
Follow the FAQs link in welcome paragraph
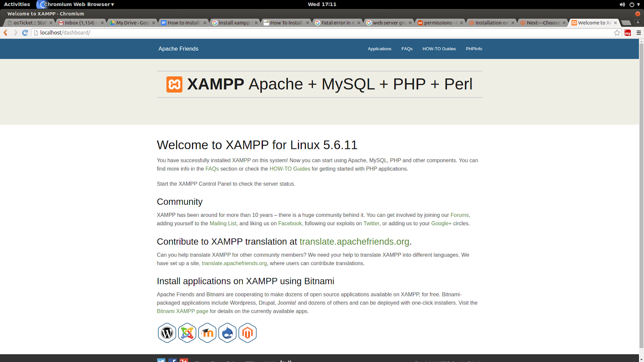(x=212, y=169)
